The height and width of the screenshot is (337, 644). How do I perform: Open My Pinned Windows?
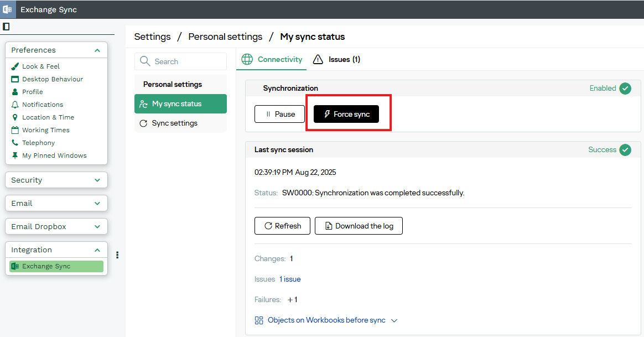pyautogui.click(x=54, y=155)
